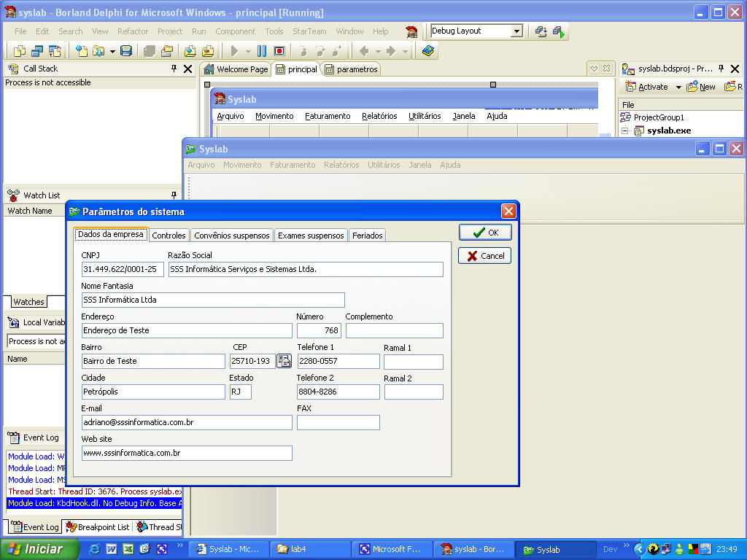
Task: Launch Outlook Express from Quick Launch
Action: coord(145,549)
